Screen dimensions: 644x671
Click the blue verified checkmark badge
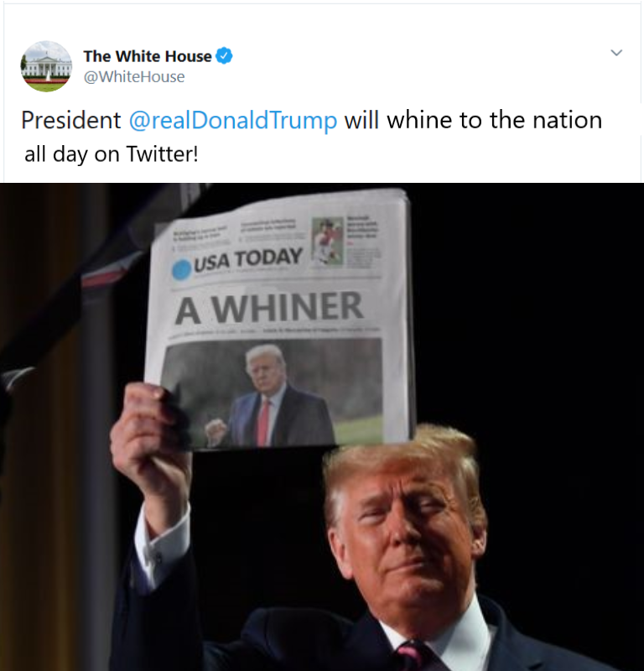click(224, 55)
